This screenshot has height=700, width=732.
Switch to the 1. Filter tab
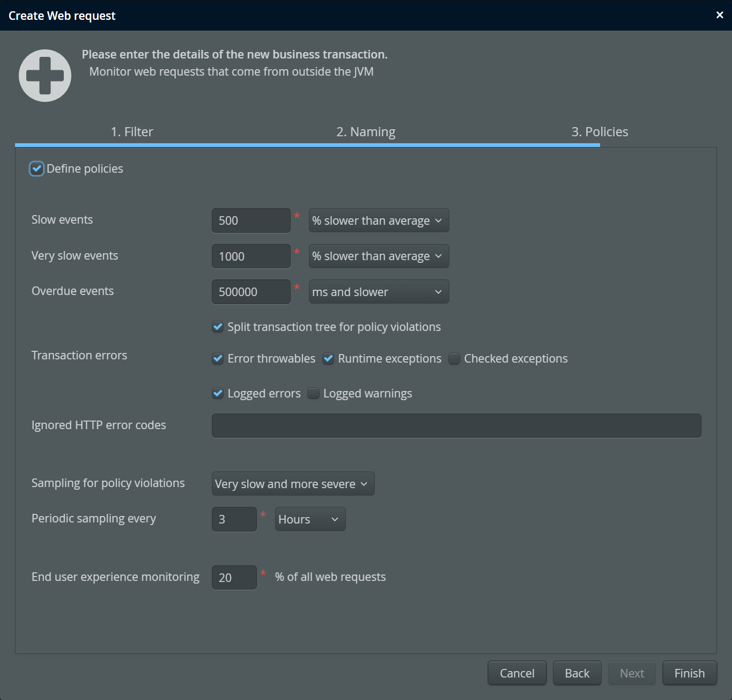tap(132, 132)
